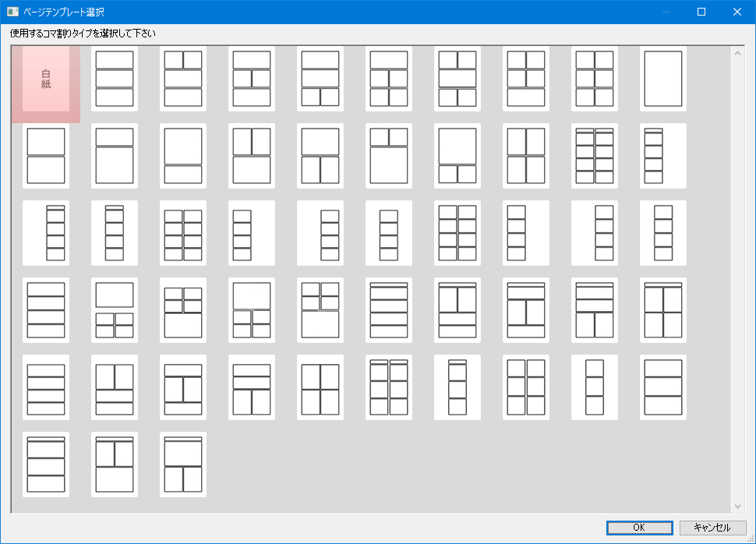Image resolution: width=756 pixels, height=544 pixels.
Task: Choose last-row title-bar layout with split top
Action: point(115,465)
